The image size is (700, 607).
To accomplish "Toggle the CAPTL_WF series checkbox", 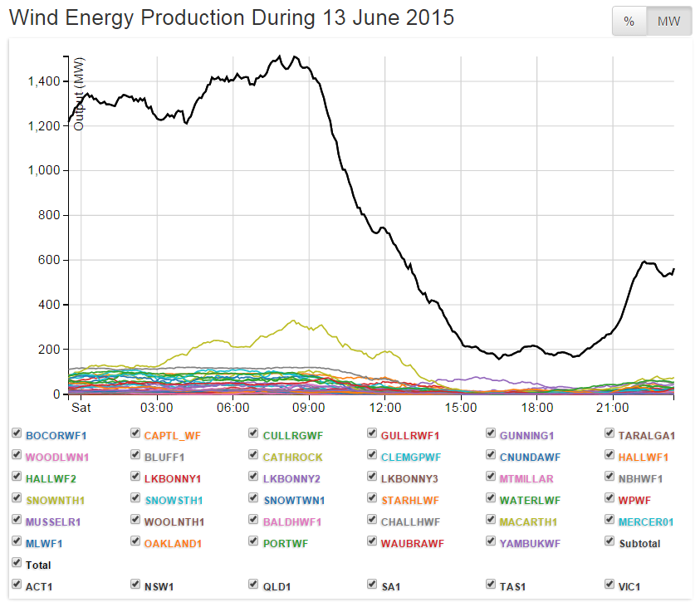I will click(135, 434).
